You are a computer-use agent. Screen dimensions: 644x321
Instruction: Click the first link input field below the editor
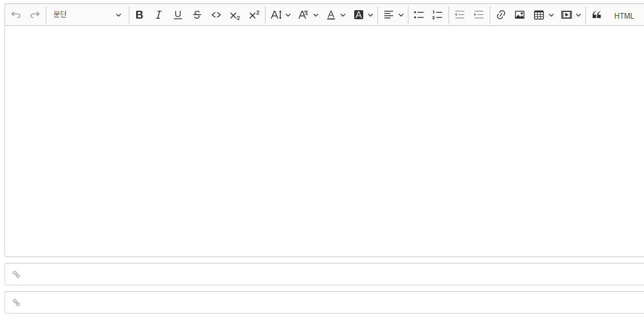(x=328, y=274)
